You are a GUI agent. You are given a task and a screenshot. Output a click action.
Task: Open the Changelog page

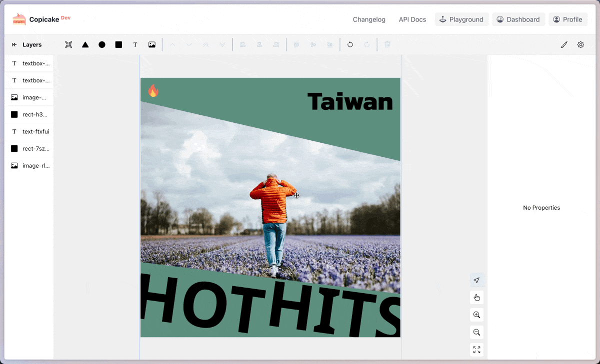369,19
